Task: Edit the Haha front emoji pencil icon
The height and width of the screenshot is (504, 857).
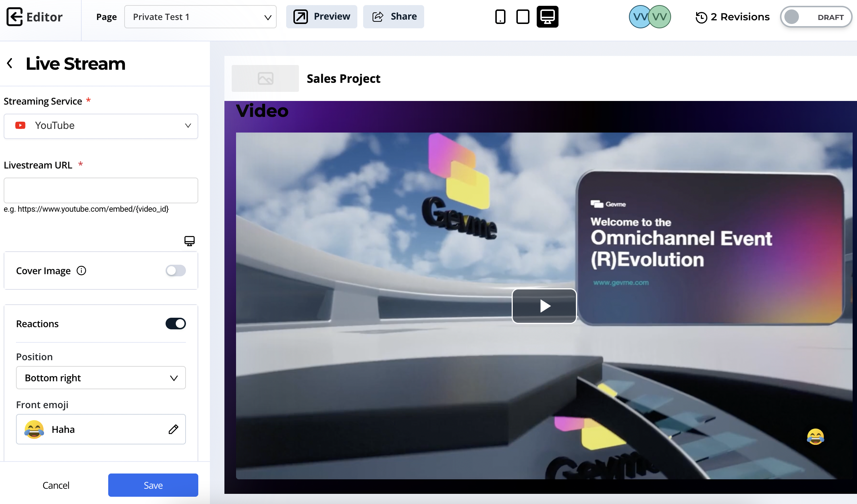Action: coord(173,429)
